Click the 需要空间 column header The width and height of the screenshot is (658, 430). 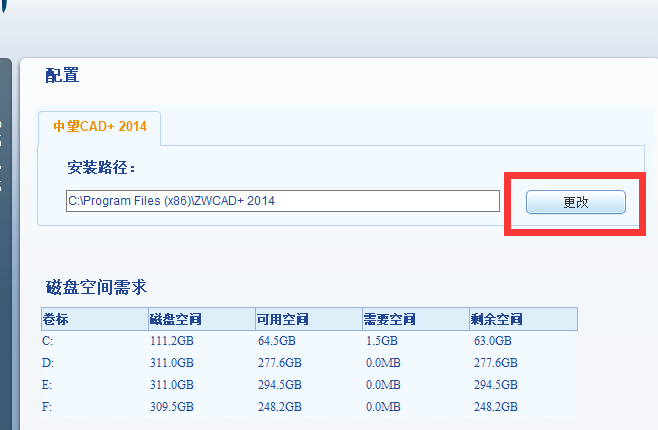pyautogui.click(x=416, y=319)
